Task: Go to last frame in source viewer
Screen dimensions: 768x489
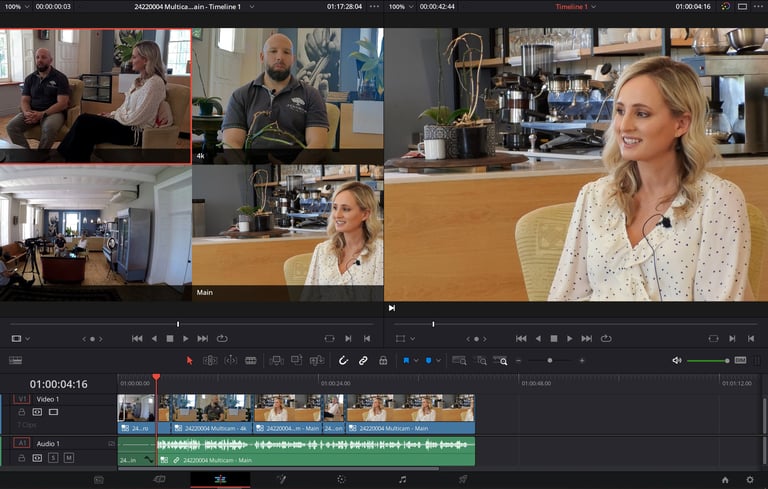Action: click(x=203, y=339)
